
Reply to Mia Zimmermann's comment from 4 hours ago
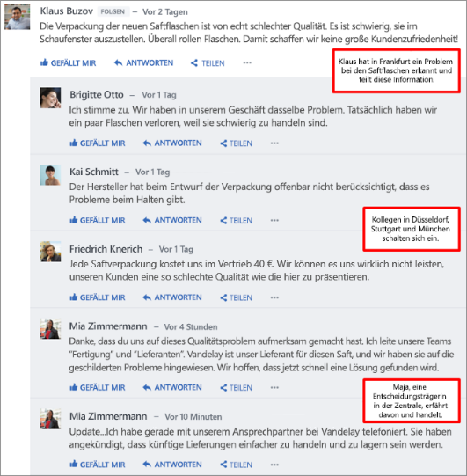pos(172,387)
